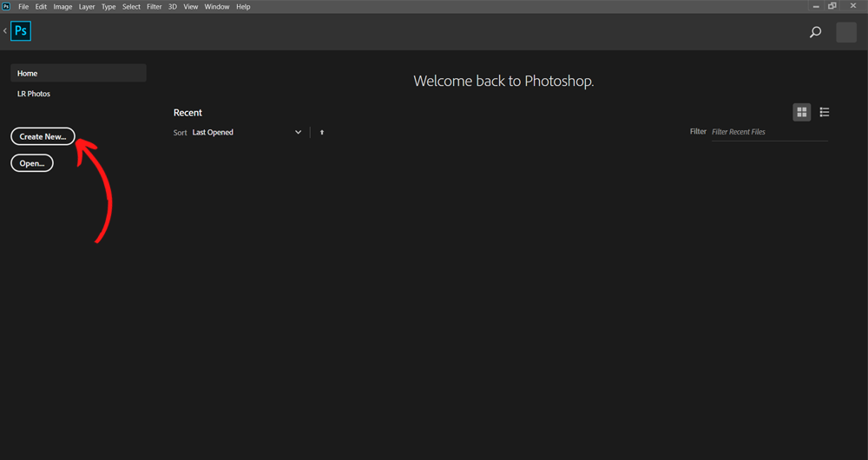This screenshot has height=460, width=868.
Task: Click the small Ps icon in title bar
Action: point(6,6)
